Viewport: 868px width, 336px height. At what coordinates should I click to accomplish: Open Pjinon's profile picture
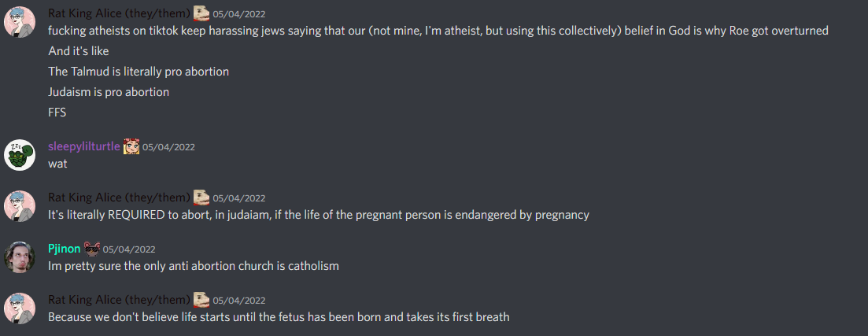pos(20,257)
